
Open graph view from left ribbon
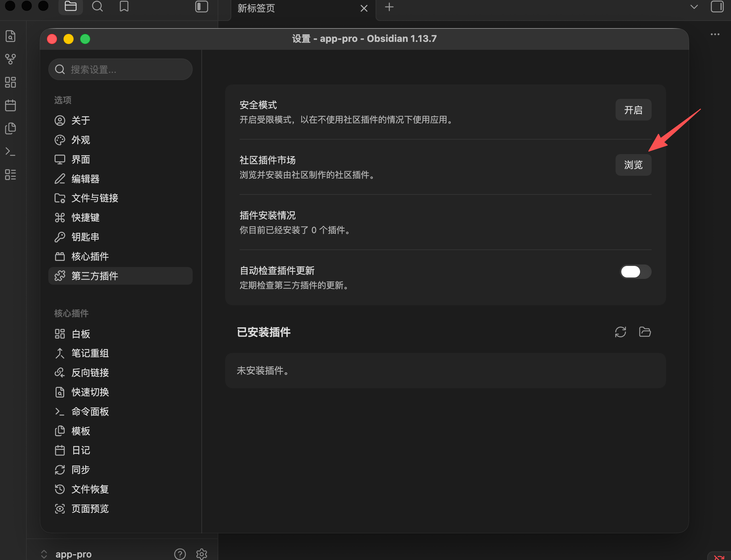click(x=10, y=59)
